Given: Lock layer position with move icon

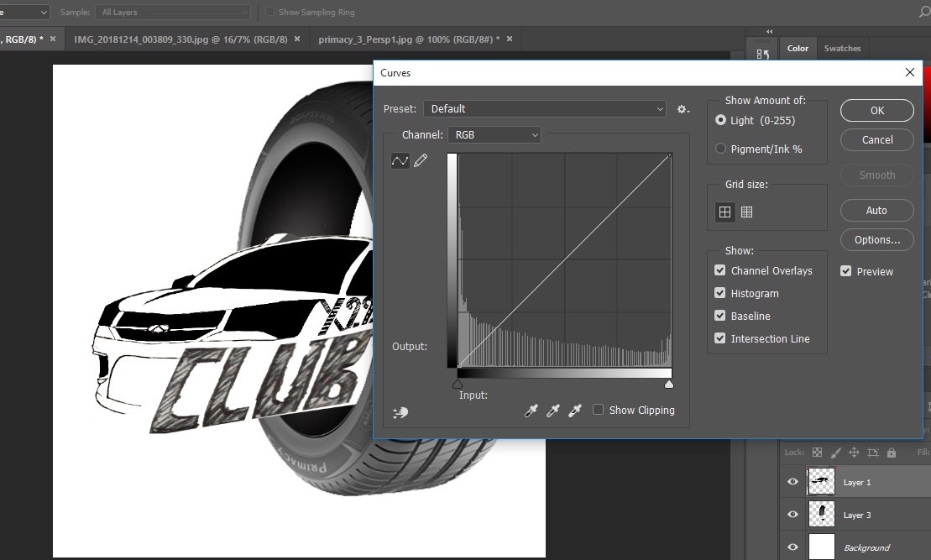Looking at the screenshot, I should tap(854, 453).
